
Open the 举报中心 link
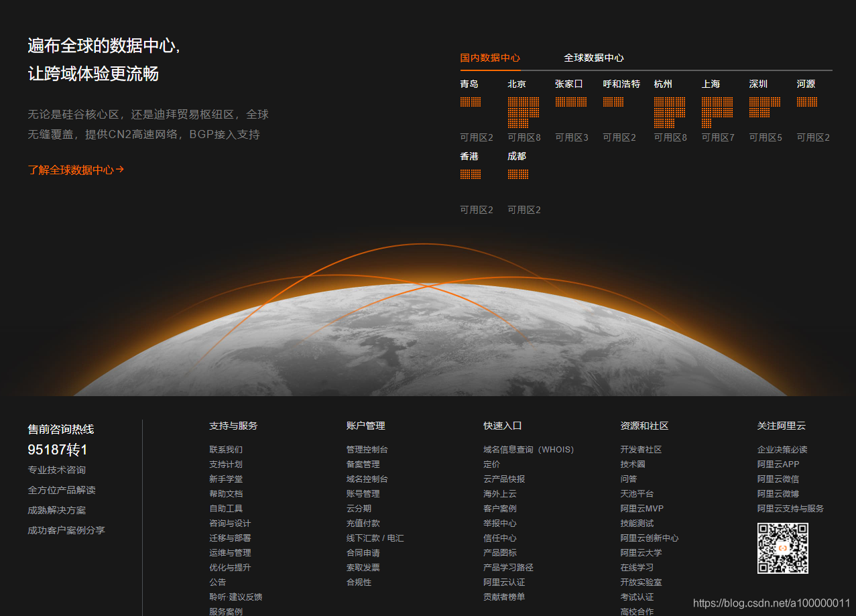click(x=500, y=523)
